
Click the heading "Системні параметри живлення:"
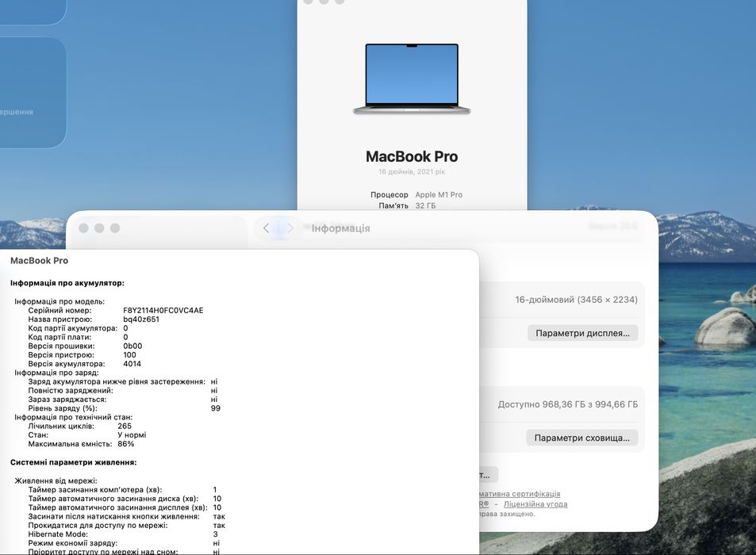click(x=73, y=462)
